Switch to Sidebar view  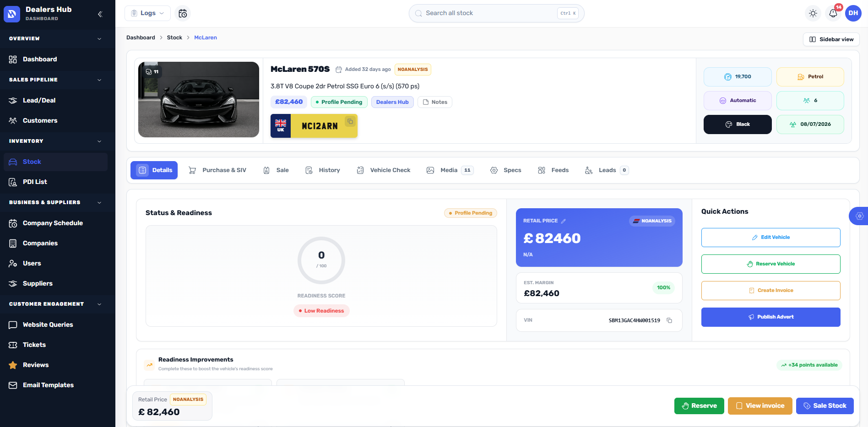pos(831,39)
